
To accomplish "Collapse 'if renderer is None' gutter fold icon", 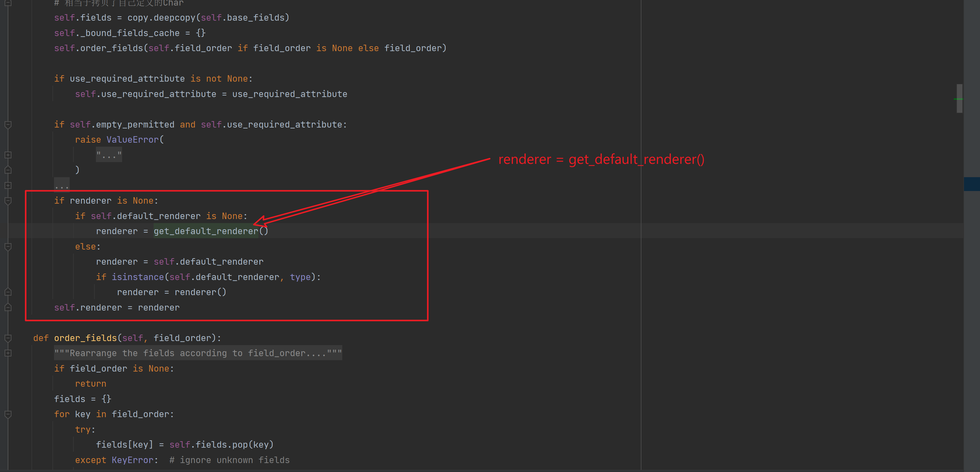I will pos(8,201).
